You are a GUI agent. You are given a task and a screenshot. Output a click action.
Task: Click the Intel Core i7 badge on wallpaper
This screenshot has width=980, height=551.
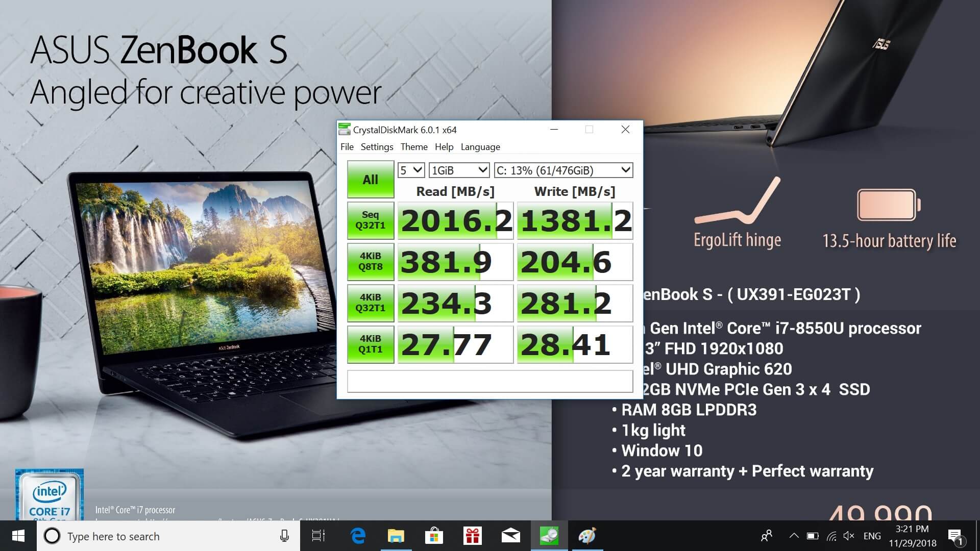click(50, 495)
